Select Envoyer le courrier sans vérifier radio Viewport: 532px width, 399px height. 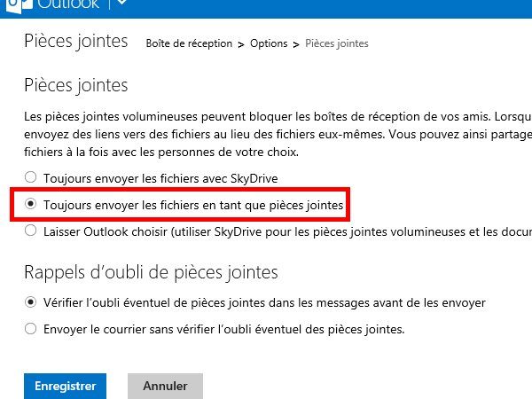(30, 328)
